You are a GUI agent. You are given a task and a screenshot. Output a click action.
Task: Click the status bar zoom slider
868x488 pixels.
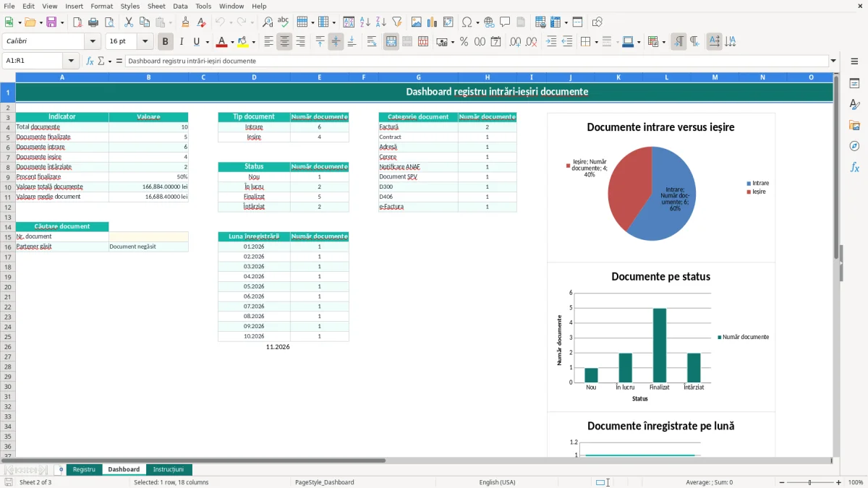(x=810, y=482)
